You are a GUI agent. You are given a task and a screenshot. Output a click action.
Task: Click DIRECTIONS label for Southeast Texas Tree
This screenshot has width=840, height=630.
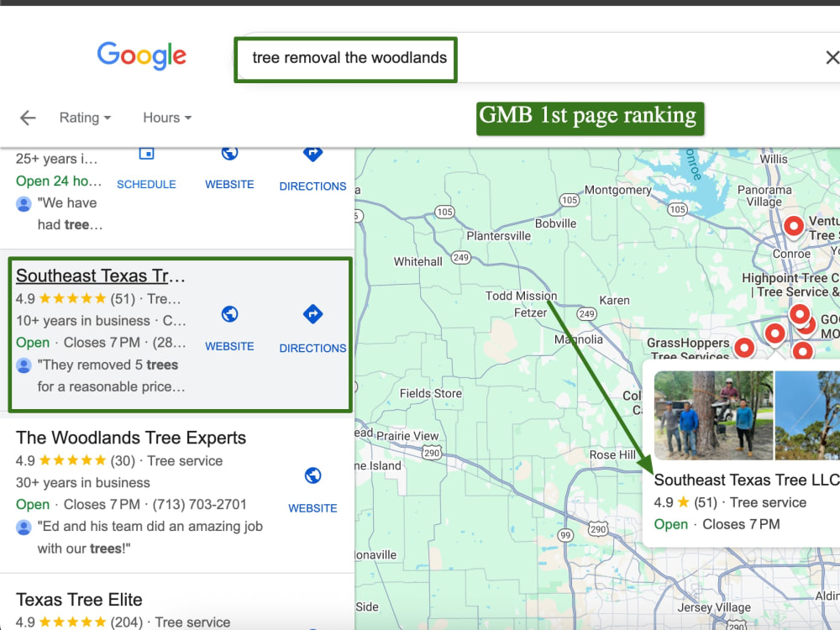pos(312,349)
